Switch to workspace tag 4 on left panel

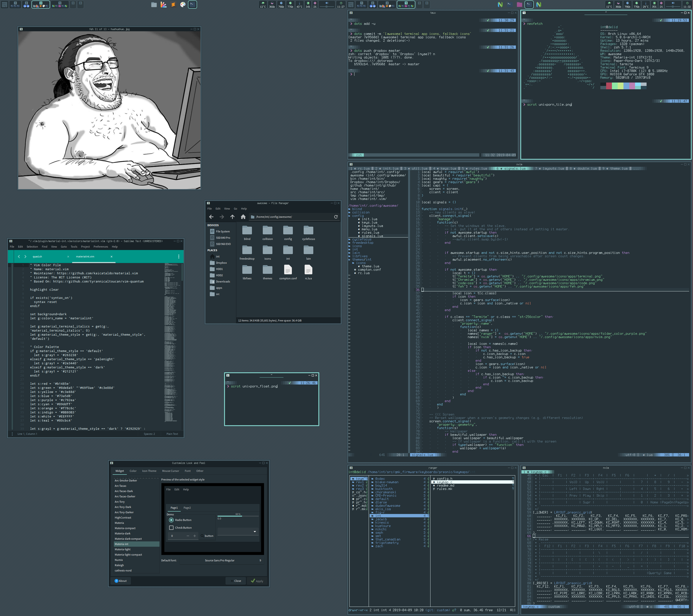tap(60, 4)
